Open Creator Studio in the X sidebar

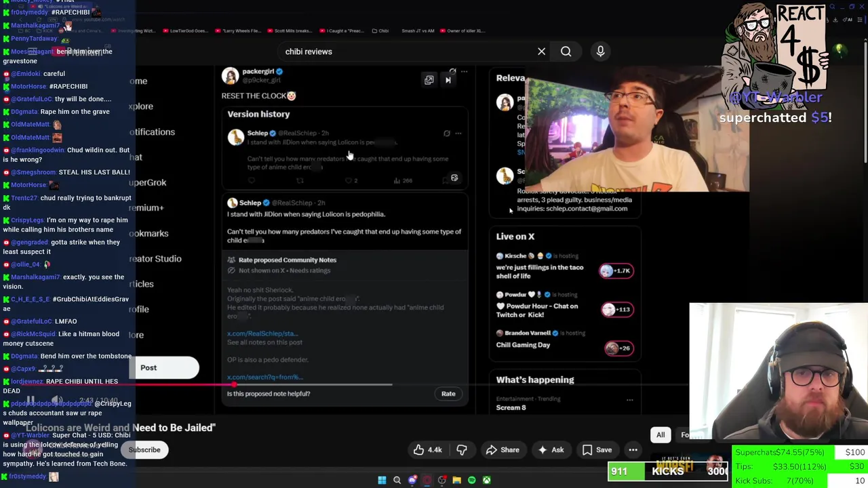tap(155, 259)
